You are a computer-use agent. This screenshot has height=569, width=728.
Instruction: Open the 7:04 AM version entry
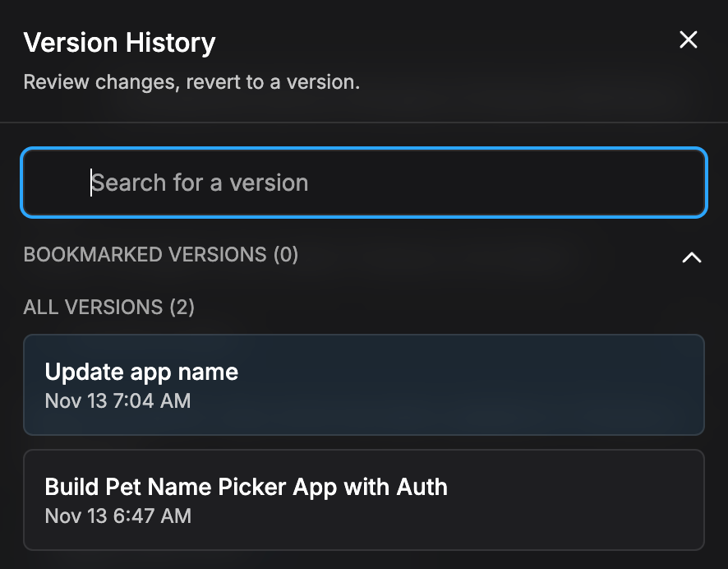tap(364, 384)
